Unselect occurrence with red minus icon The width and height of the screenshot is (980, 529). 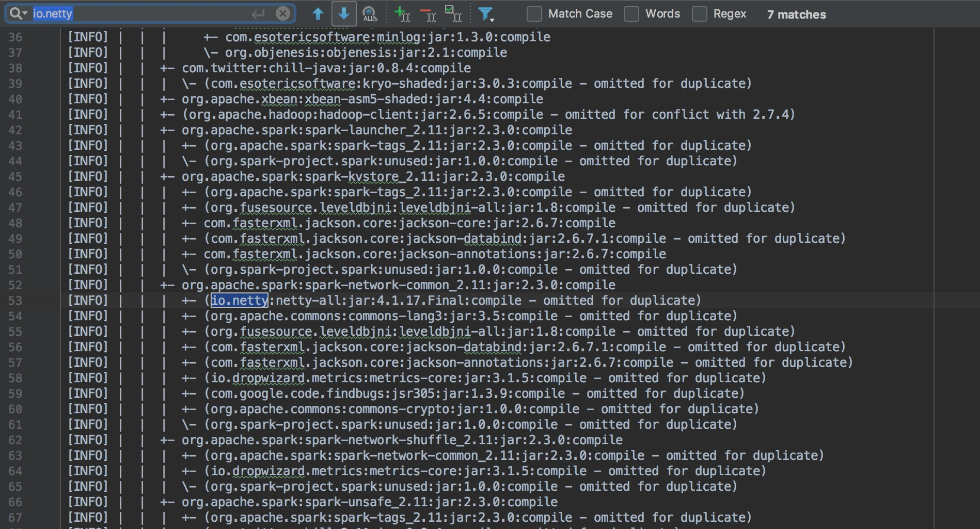[x=428, y=14]
